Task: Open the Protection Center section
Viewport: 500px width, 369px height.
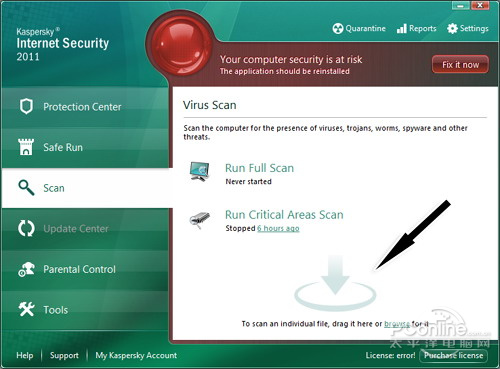Action: pyautogui.click(x=85, y=107)
